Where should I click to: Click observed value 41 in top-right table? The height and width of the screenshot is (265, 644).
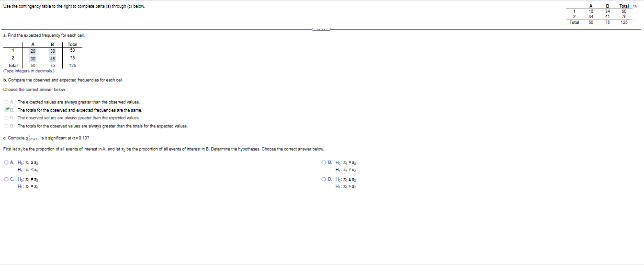click(607, 16)
